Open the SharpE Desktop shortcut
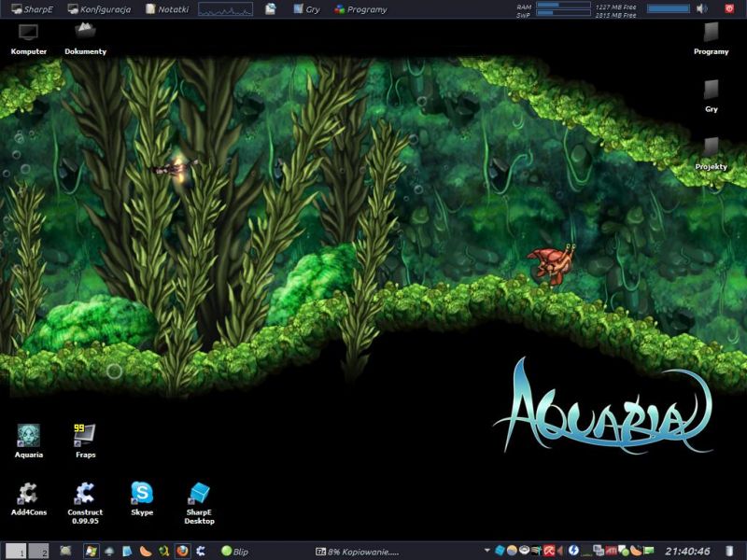The image size is (747, 560). [199, 503]
